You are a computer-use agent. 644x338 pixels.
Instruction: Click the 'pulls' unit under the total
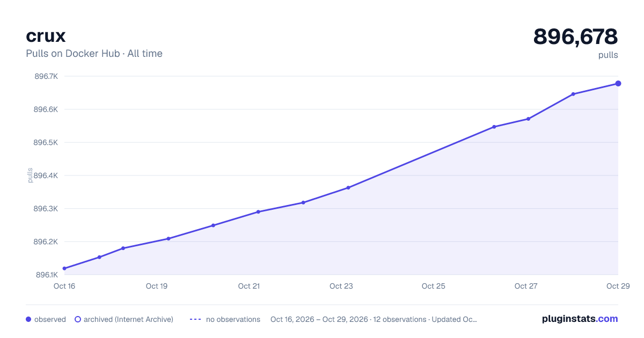[608, 55]
